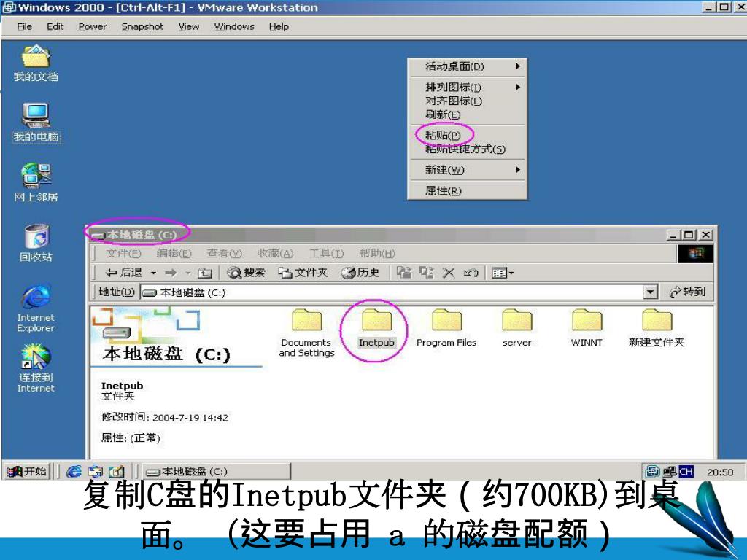Open VMware Edit menu

[55, 27]
